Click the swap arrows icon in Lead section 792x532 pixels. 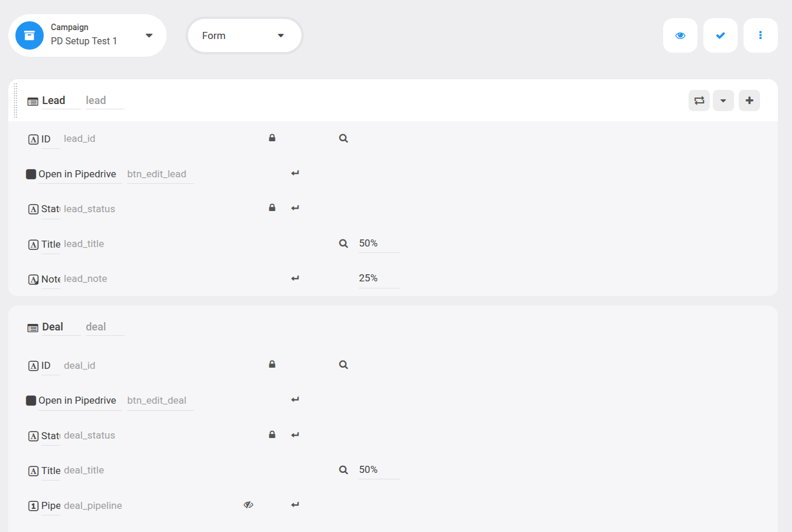699,100
